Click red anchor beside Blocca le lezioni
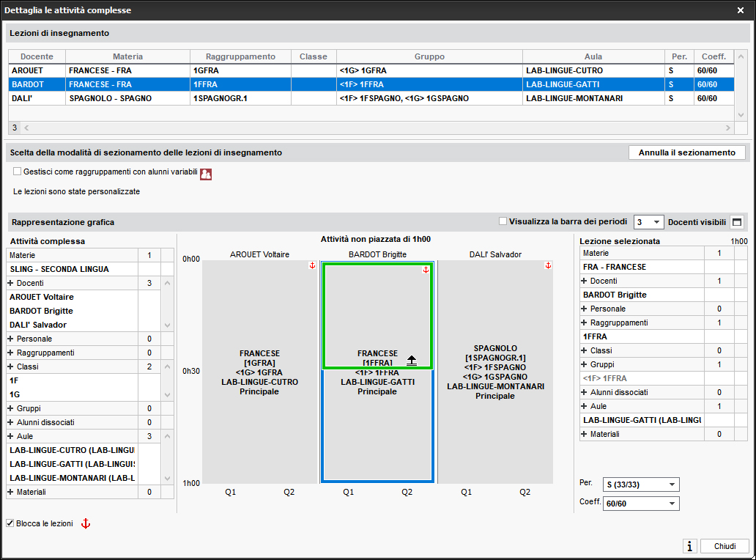This screenshot has height=560, width=756. (x=85, y=524)
